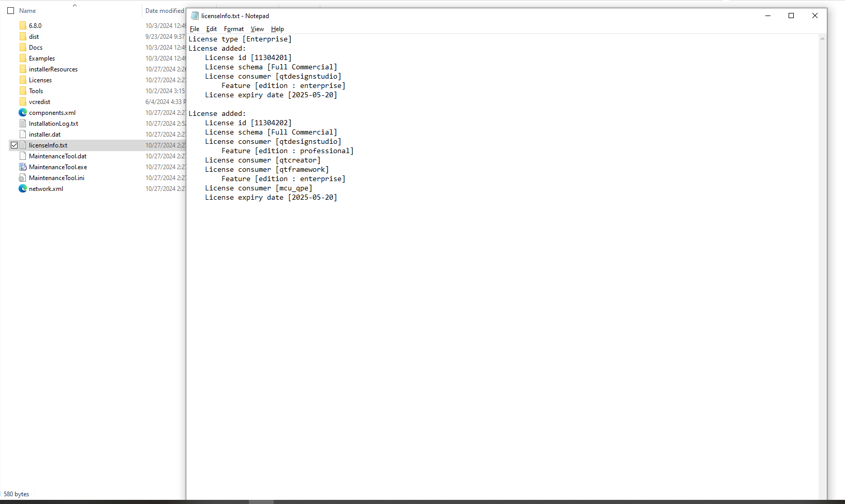Viewport: 845px width, 504px height.
Task: Select the MaintenanceTool.exe file name
Action: 58,167
